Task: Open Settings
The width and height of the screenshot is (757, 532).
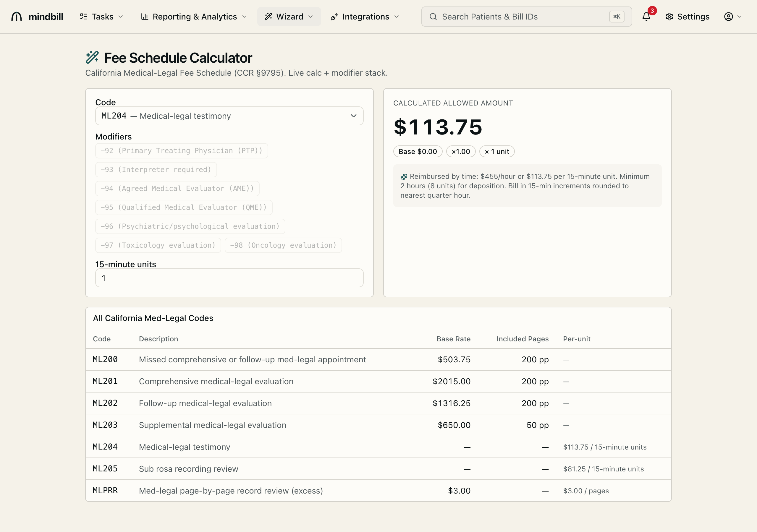Action: click(688, 17)
